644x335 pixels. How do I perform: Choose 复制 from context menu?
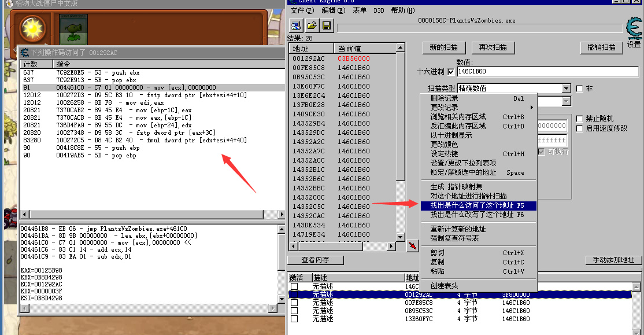pyautogui.click(x=479, y=262)
